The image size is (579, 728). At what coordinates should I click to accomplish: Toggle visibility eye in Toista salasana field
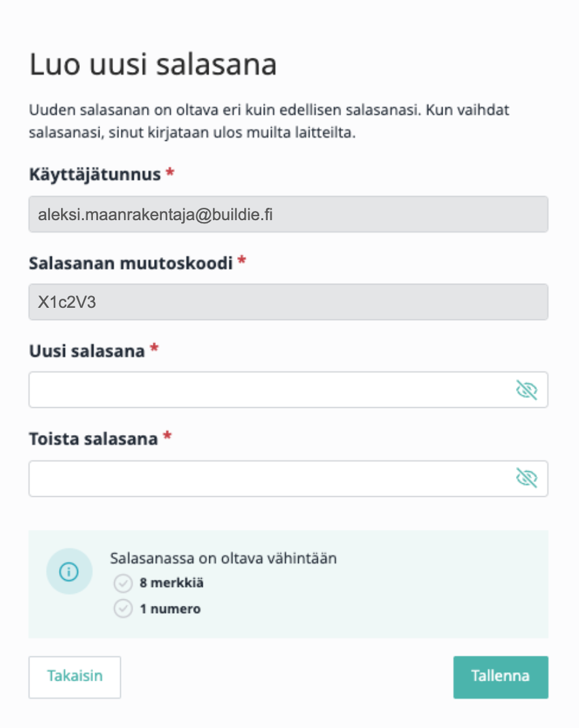pyautogui.click(x=526, y=478)
